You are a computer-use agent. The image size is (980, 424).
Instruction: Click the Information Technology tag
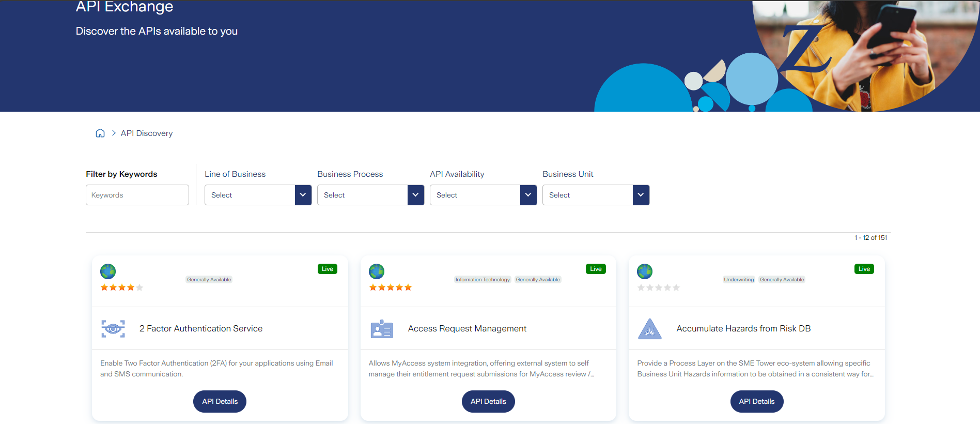point(483,280)
